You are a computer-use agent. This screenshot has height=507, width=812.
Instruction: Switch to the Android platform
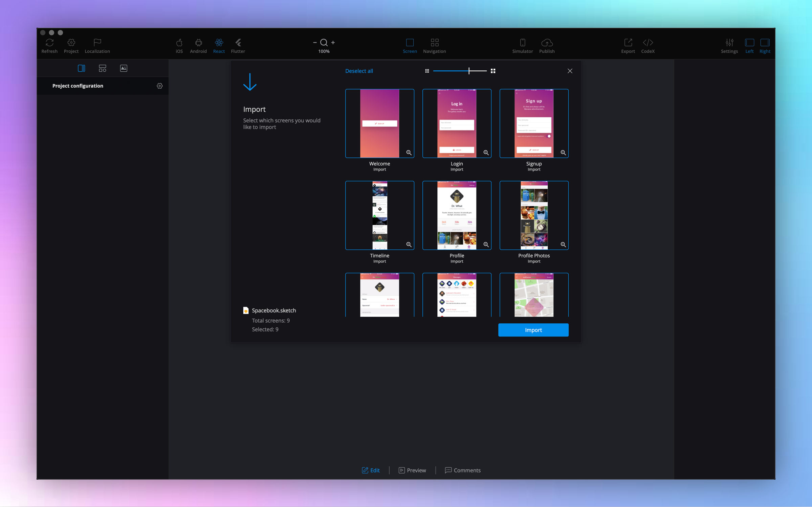click(198, 43)
